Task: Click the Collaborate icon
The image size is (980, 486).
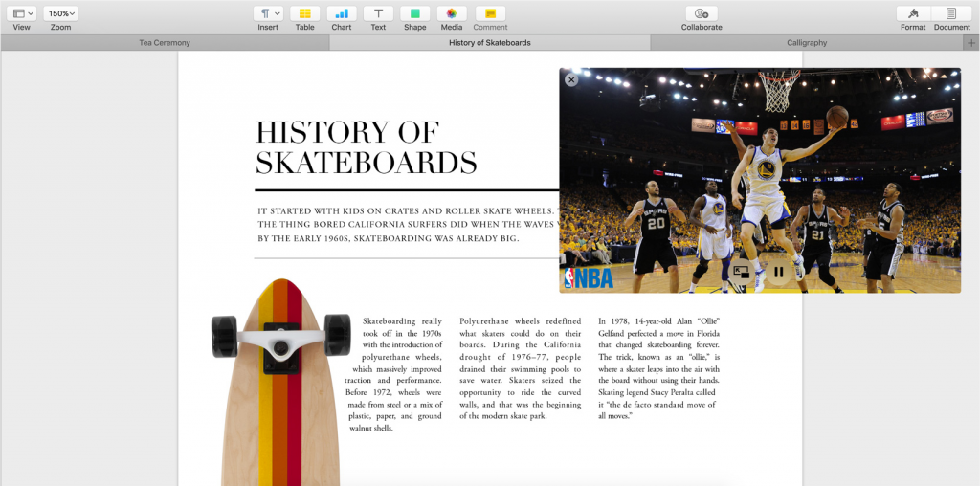Action: tap(702, 13)
